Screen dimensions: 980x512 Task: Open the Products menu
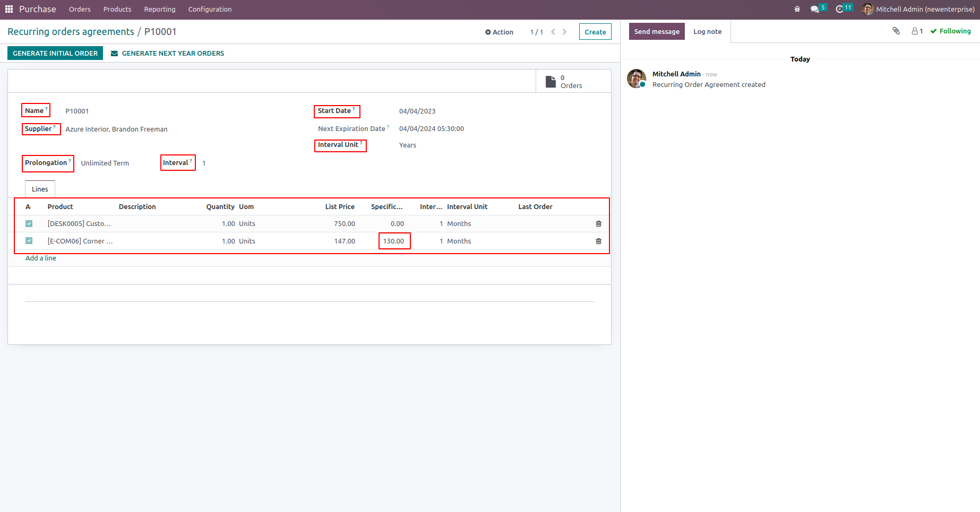pos(117,9)
